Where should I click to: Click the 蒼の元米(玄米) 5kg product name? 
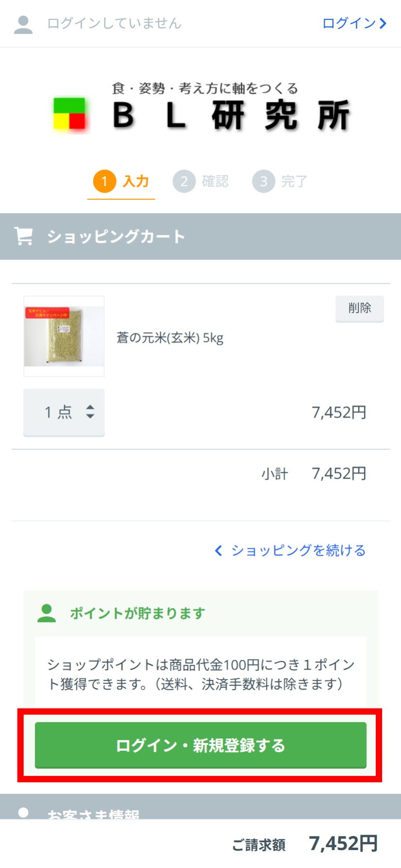pos(170,338)
